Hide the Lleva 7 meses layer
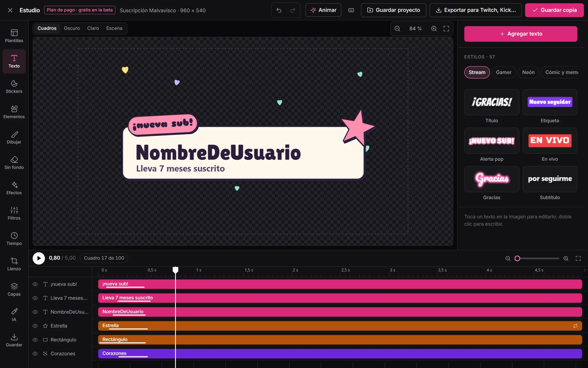 (35, 298)
